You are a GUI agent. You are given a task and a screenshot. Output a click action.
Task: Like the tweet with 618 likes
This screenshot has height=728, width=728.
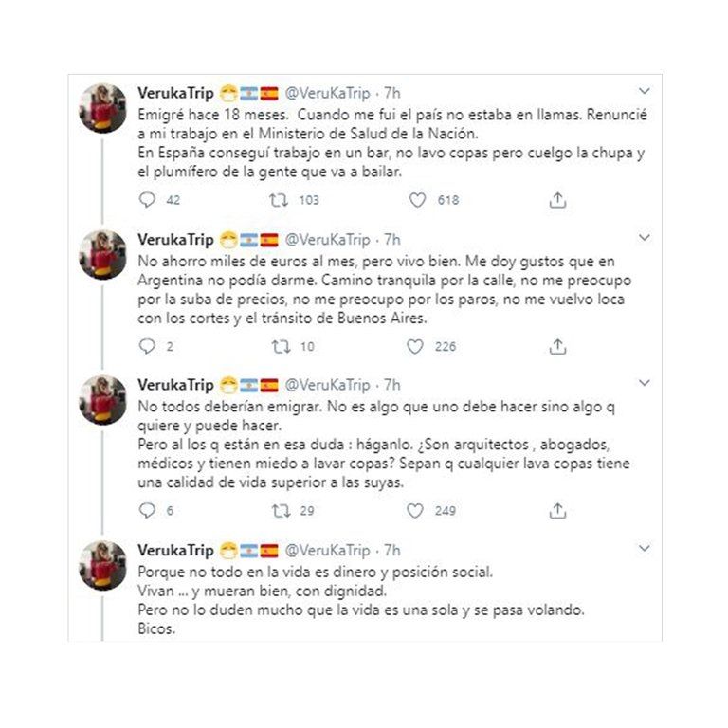(x=418, y=200)
